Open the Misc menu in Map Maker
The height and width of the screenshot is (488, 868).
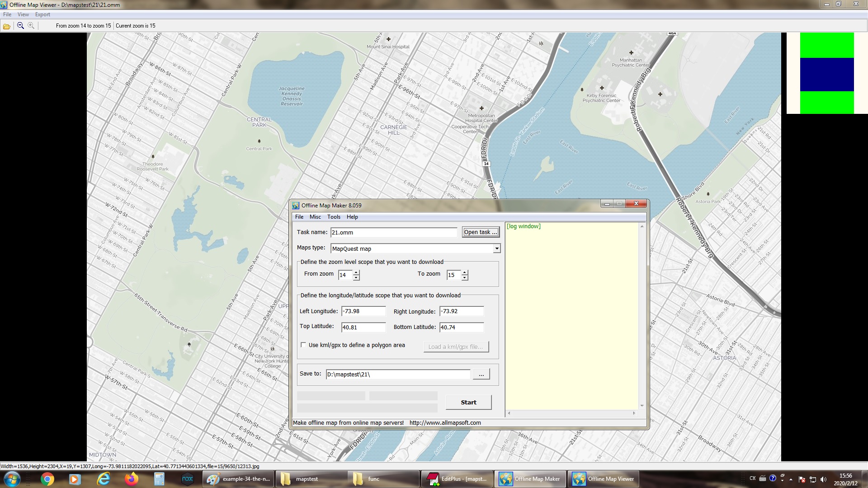pos(315,217)
